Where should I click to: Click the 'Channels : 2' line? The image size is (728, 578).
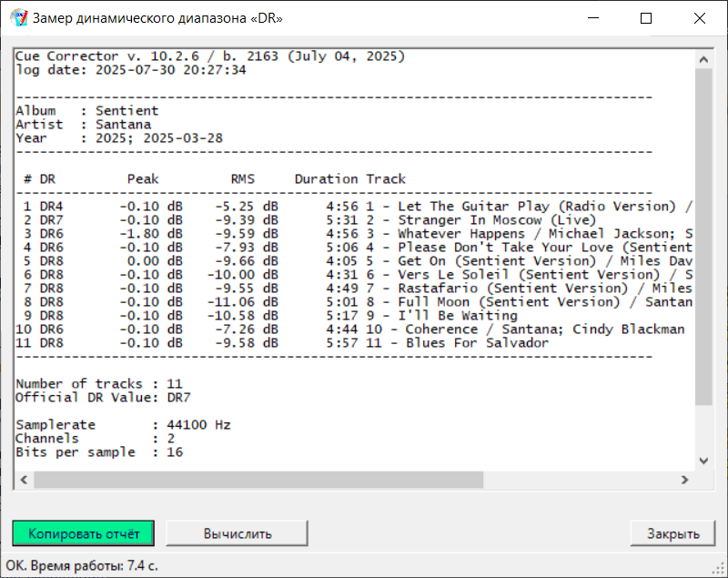coord(96,438)
